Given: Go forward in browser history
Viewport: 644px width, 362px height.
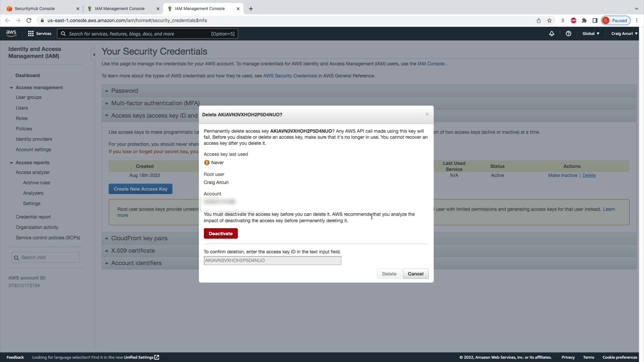Looking at the screenshot, I should click(x=18, y=21).
